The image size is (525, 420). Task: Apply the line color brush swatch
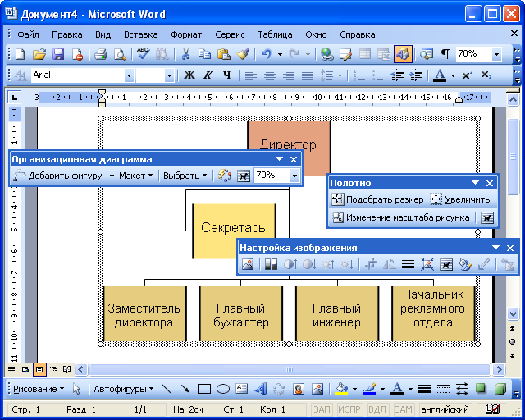click(x=369, y=389)
